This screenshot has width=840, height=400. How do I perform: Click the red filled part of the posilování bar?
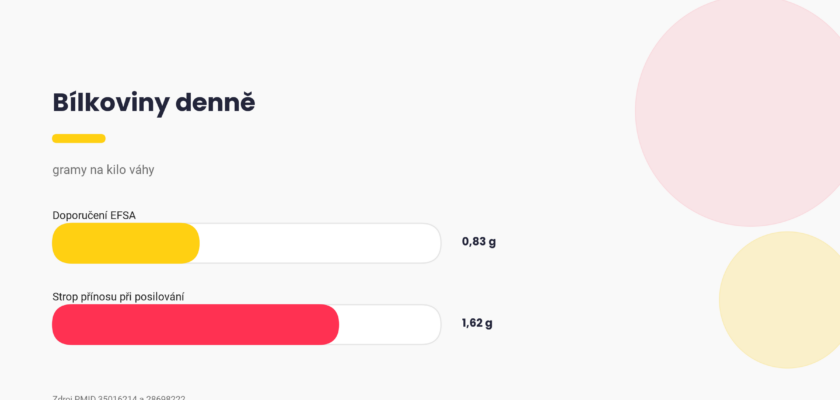pyautogui.click(x=196, y=324)
